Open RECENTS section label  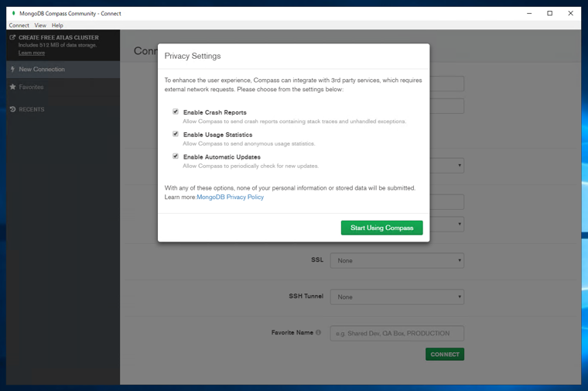(32, 109)
